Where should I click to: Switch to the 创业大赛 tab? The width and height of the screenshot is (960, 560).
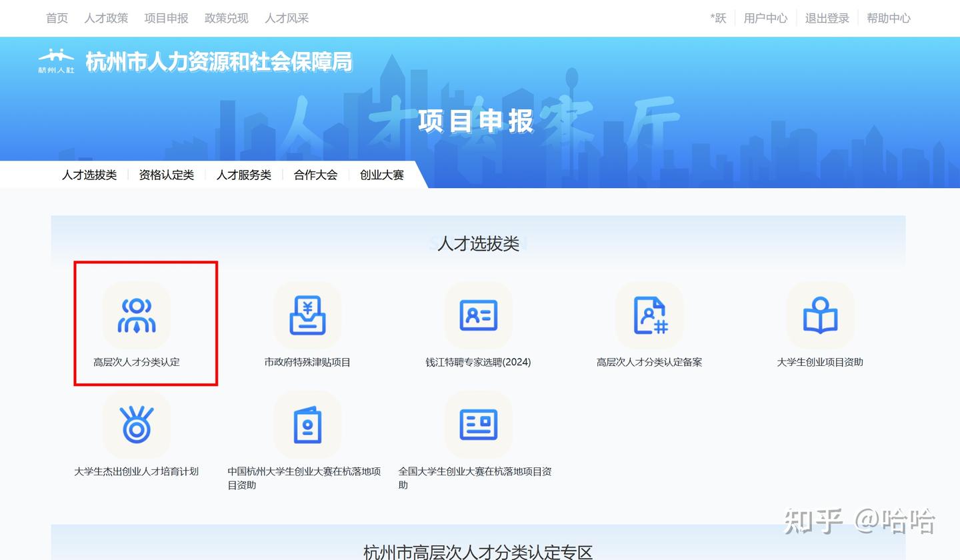coord(382,175)
